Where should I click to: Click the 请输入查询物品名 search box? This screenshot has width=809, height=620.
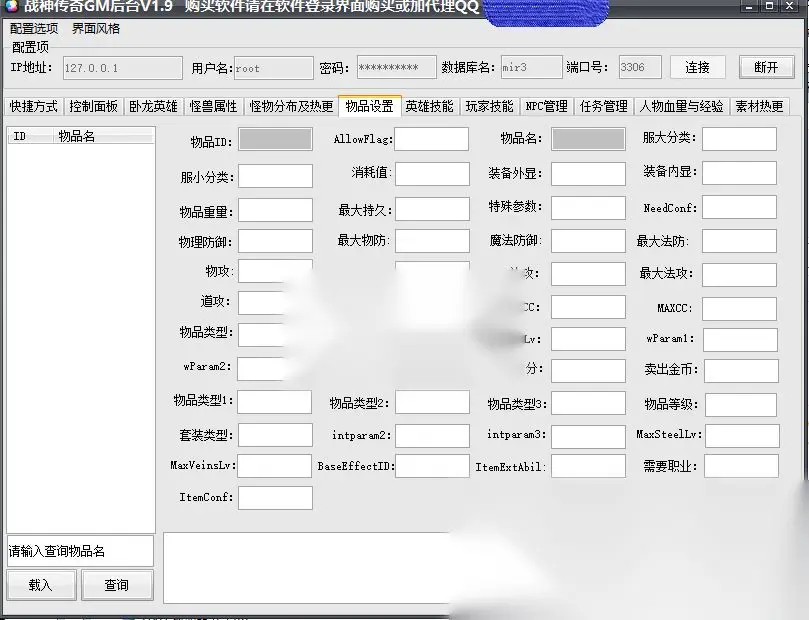pos(80,551)
